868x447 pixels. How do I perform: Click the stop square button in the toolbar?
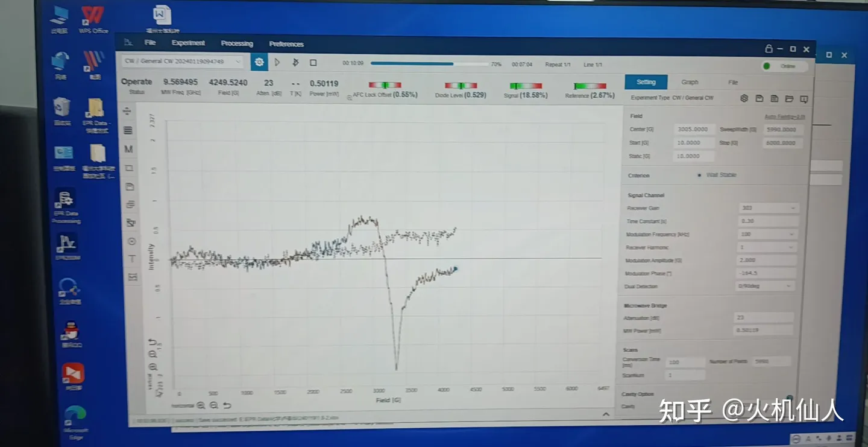pyautogui.click(x=313, y=62)
